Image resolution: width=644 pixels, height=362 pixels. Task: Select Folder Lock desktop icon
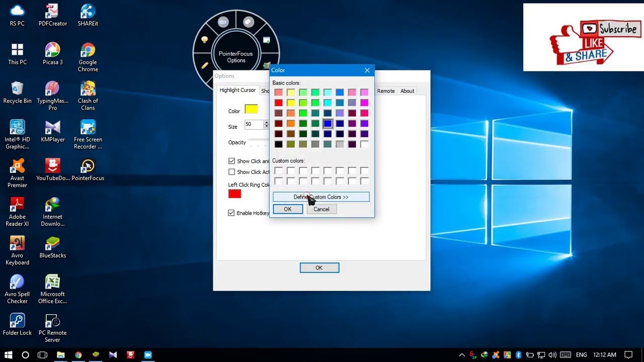[x=17, y=325]
